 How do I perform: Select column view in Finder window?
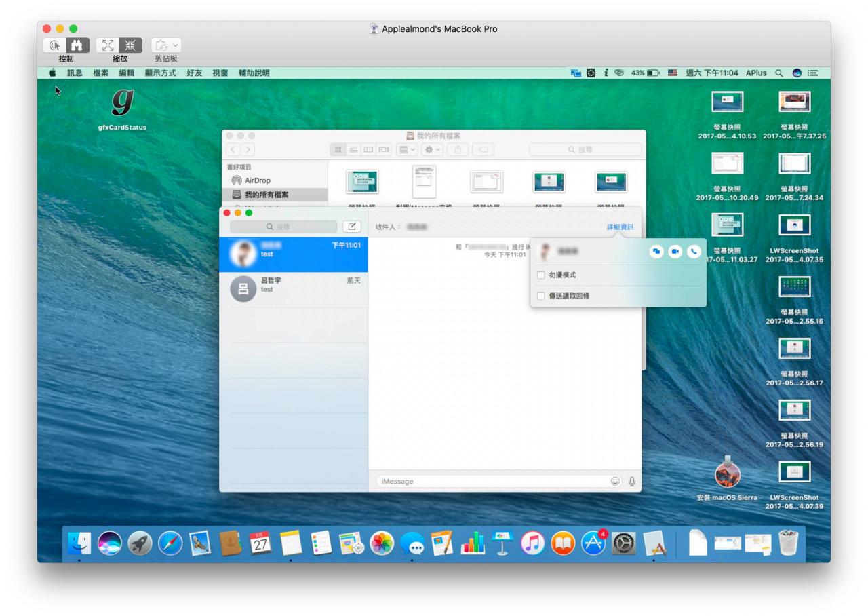pos(368,149)
